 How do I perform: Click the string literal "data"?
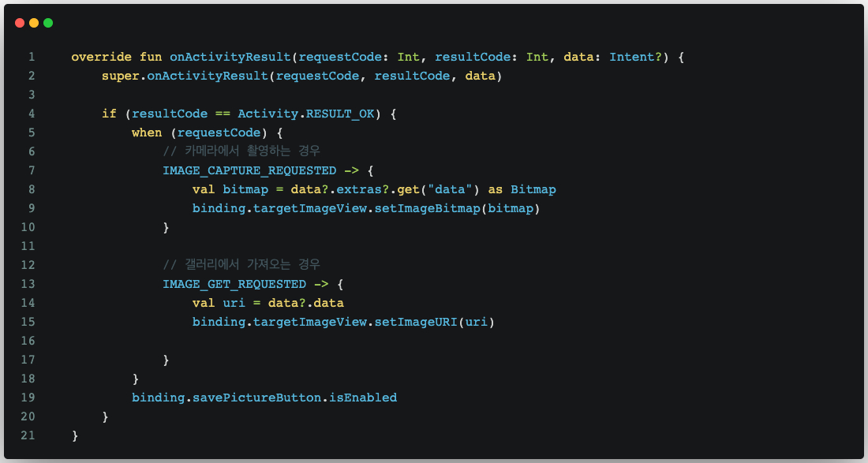click(x=449, y=189)
